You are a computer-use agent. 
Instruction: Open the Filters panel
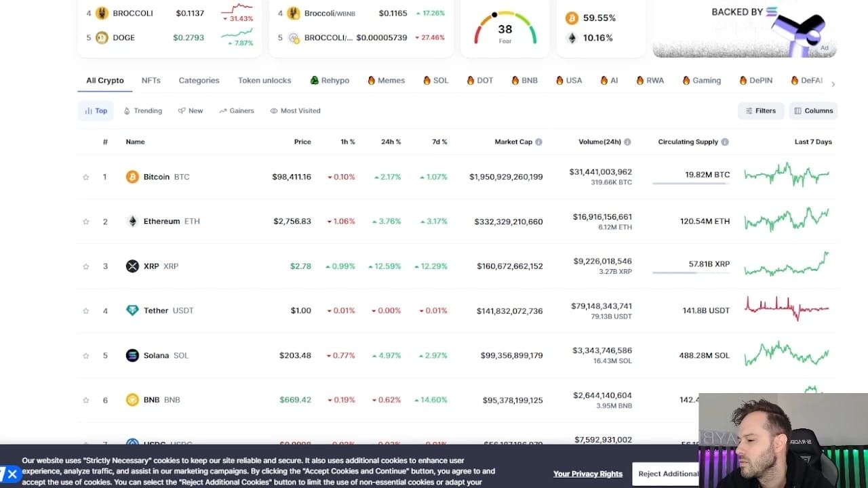[761, 110]
